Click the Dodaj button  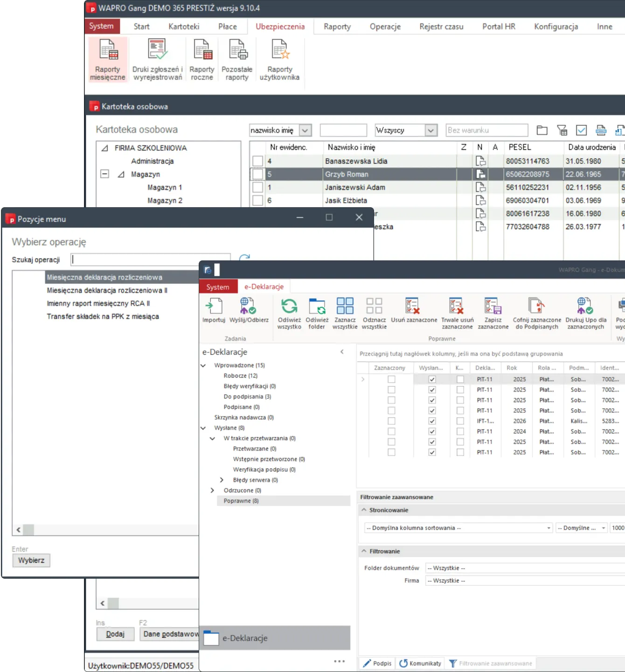(115, 634)
